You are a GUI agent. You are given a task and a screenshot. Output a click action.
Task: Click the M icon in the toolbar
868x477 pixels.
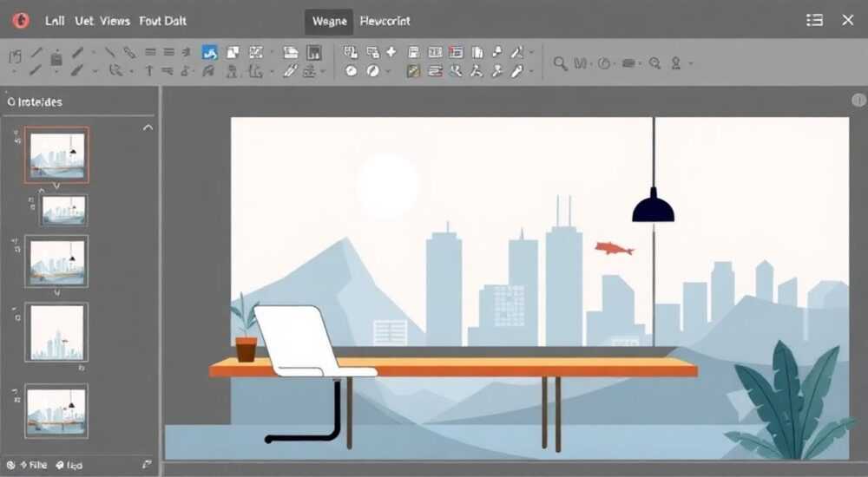[580, 63]
